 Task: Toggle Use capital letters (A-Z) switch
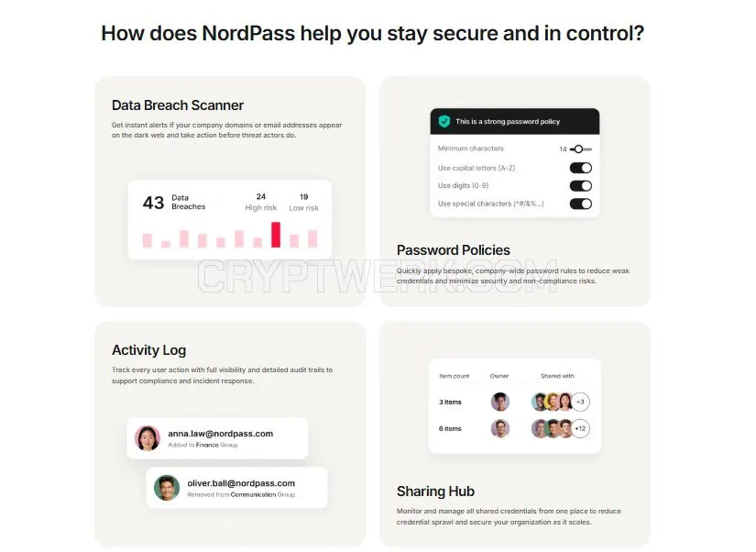coord(580,168)
